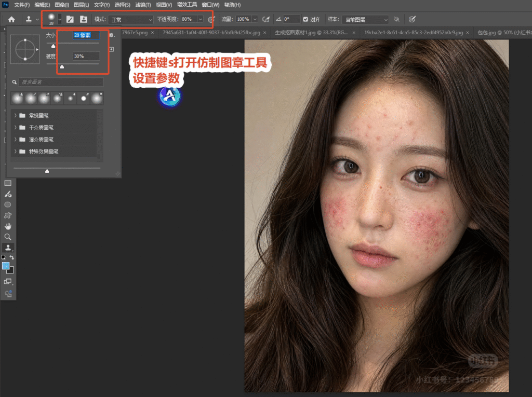Viewport: 532px width, 397px height.
Task: Click the brush panel gear settings icon
Action: [x=111, y=35]
